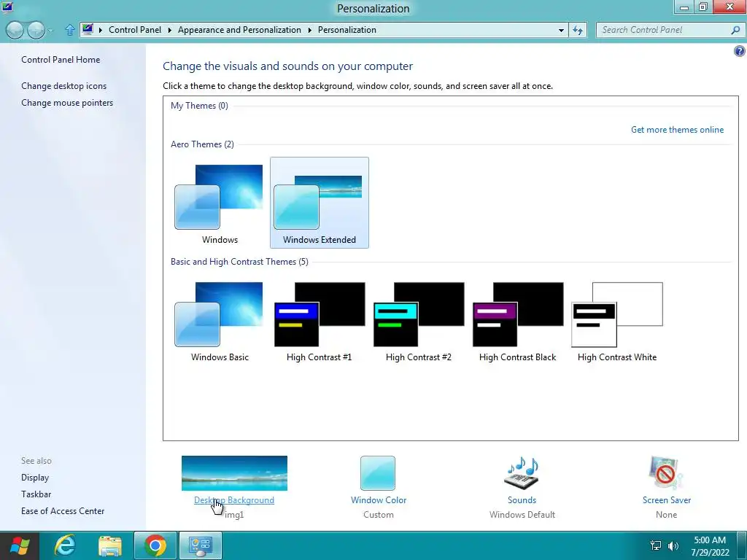Screen dimensions: 747x560
Task: Apply High Contrast #1 theme
Action: pos(320,321)
